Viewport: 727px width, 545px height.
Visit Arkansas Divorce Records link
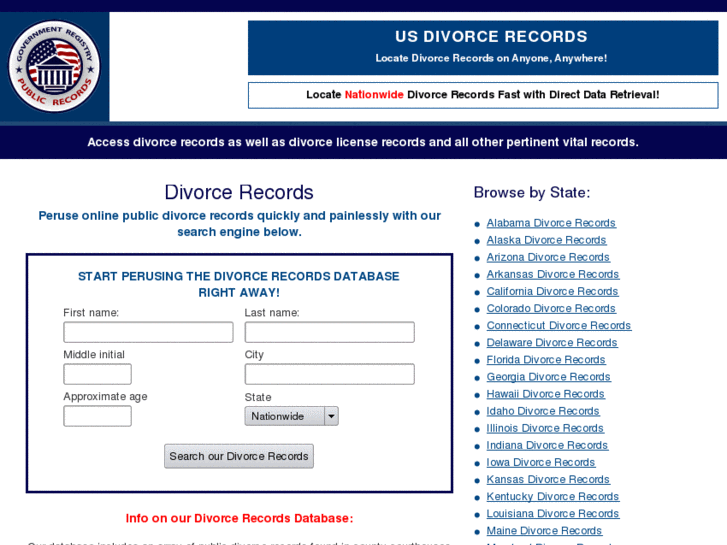553,275
